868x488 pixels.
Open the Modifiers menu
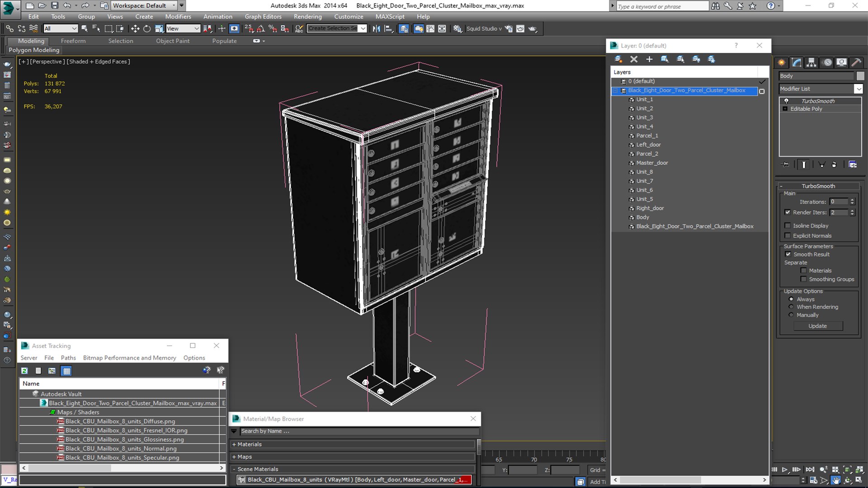point(178,16)
